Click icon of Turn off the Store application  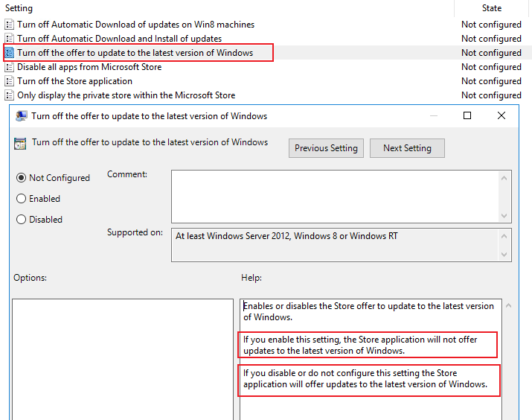click(x=10, y=81)
